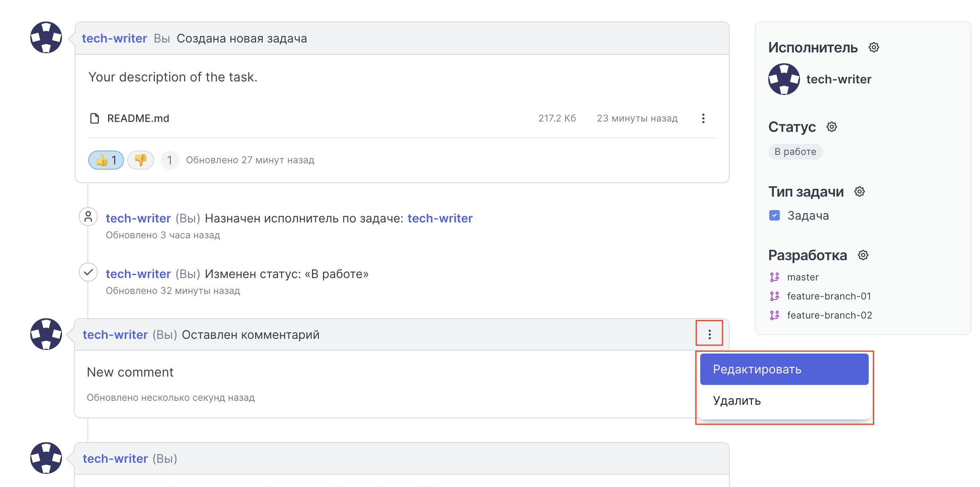Click the 217.2 Кб file size

pyautogui.click(x=557, y=118)
